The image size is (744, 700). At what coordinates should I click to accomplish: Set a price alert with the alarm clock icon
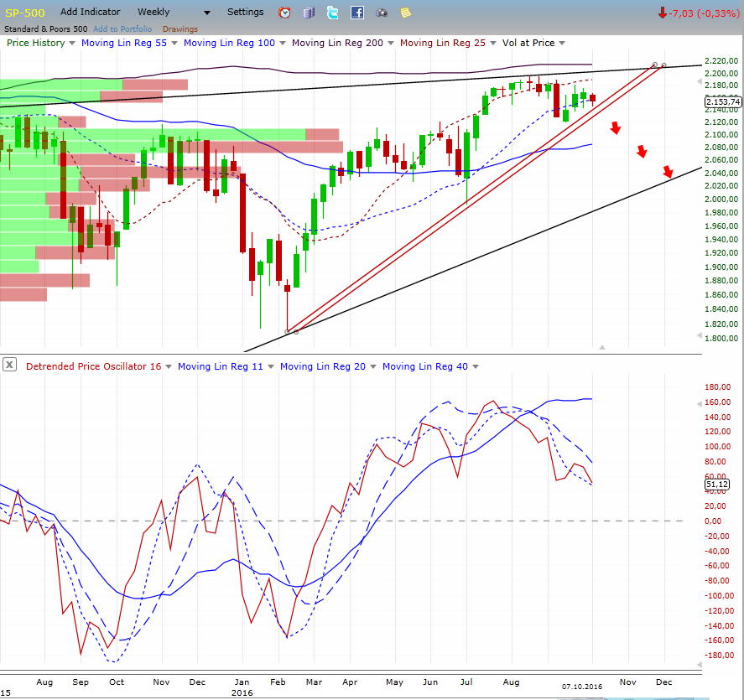284,12
